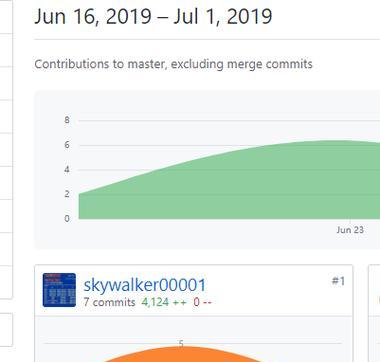
Task: Click the tick mark above Jun 23
Action: click(x=350, y=221)
